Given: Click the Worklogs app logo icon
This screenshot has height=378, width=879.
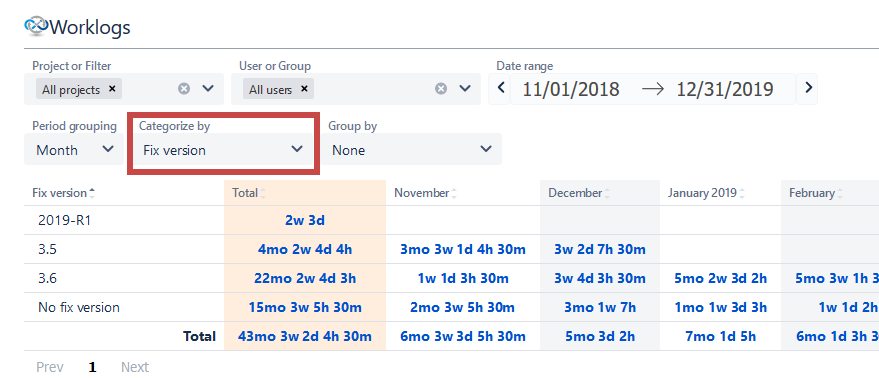Looking at the screenshot, I should point(37,25).
